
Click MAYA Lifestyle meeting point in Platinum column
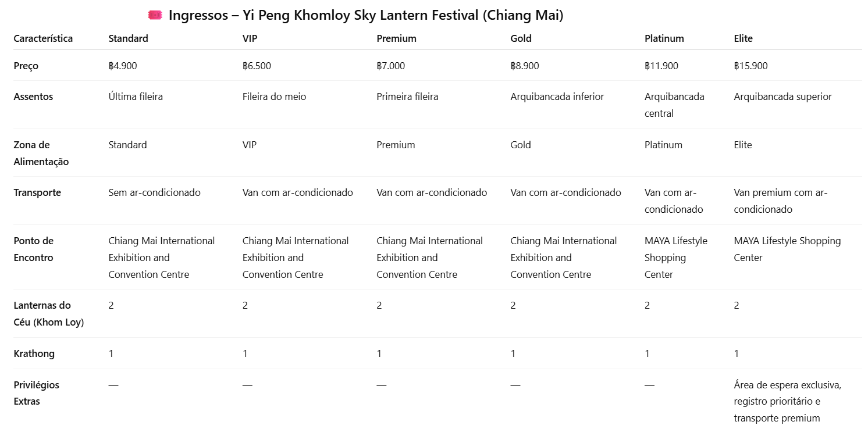675,257
